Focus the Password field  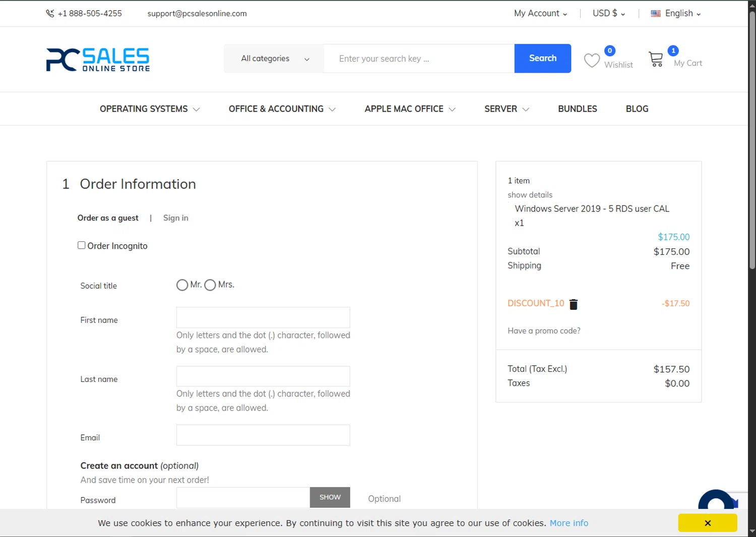click(243, 497)
